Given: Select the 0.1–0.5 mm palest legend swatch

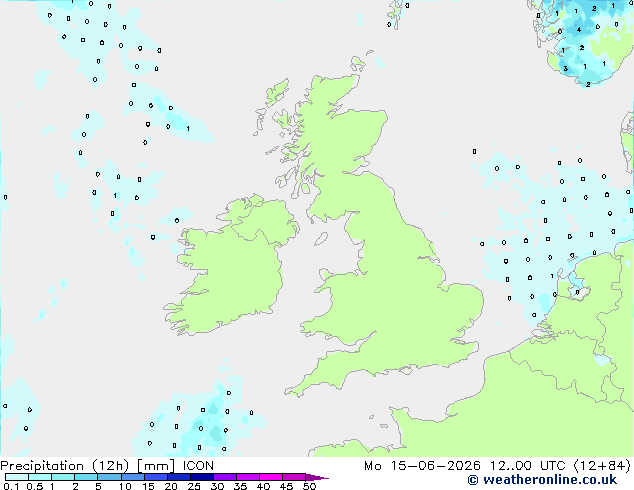Looking at the screenshot, I should (17, 477).
